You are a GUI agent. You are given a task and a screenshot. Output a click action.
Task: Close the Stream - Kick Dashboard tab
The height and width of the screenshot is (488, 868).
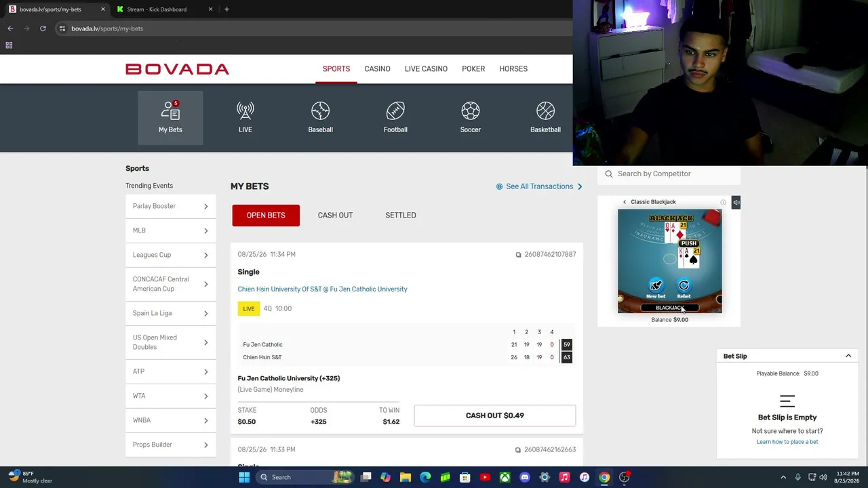210,9
